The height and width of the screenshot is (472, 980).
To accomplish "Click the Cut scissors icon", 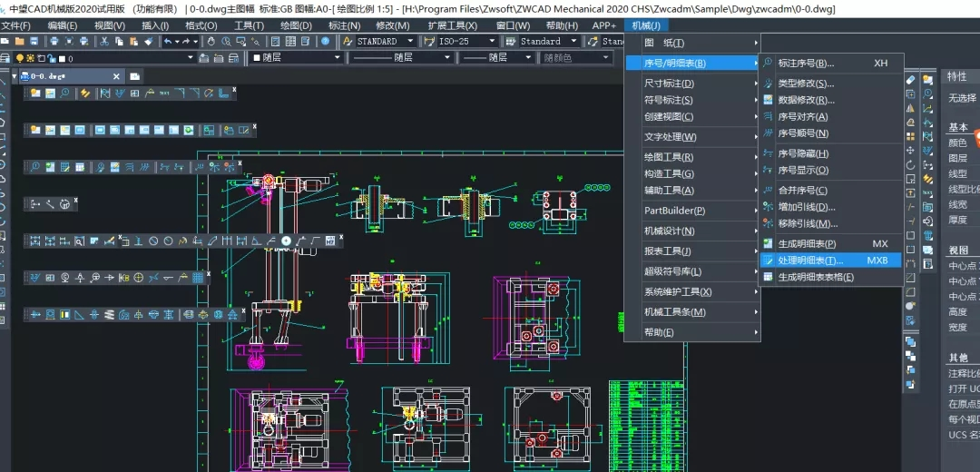I will pyautogui.click(x=105, y=42).
